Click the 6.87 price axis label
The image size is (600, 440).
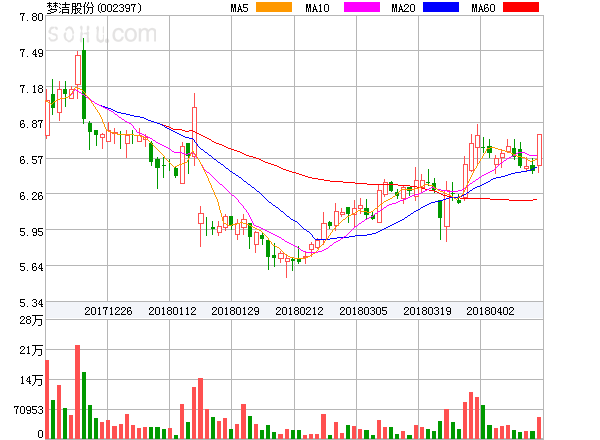(x=31, y=124)
